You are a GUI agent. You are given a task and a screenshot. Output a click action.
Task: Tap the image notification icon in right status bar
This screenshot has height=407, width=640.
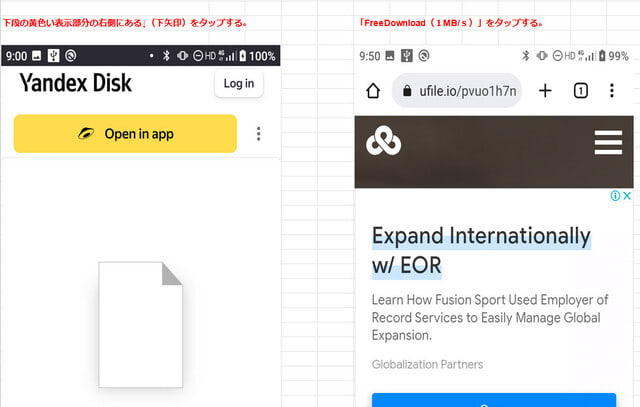[390, 56]
